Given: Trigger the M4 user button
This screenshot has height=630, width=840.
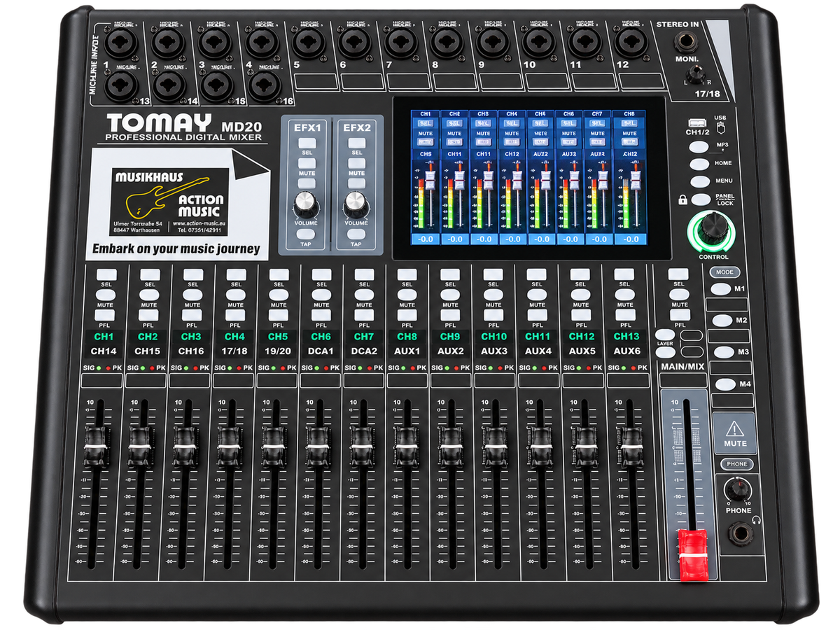Looking at the screenshot, I should click(x=725, y=384).
